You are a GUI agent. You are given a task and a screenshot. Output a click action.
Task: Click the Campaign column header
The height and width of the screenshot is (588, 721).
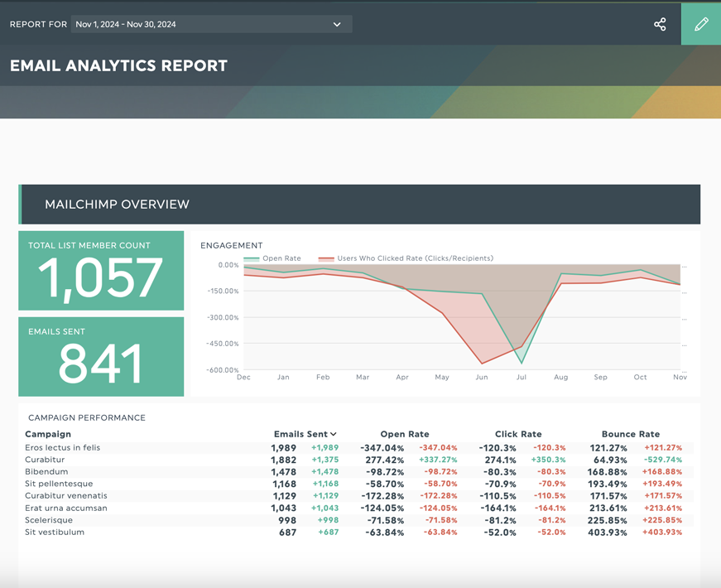point(48,434)
